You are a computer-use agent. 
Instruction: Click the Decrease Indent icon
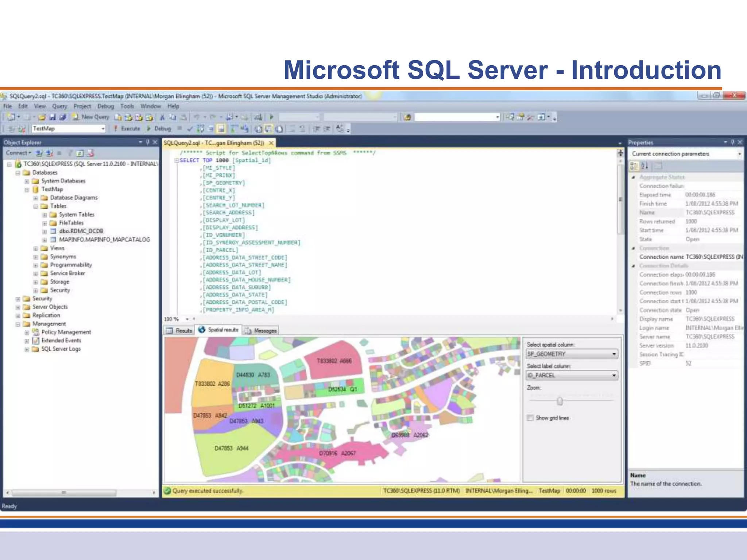(316, 129)
